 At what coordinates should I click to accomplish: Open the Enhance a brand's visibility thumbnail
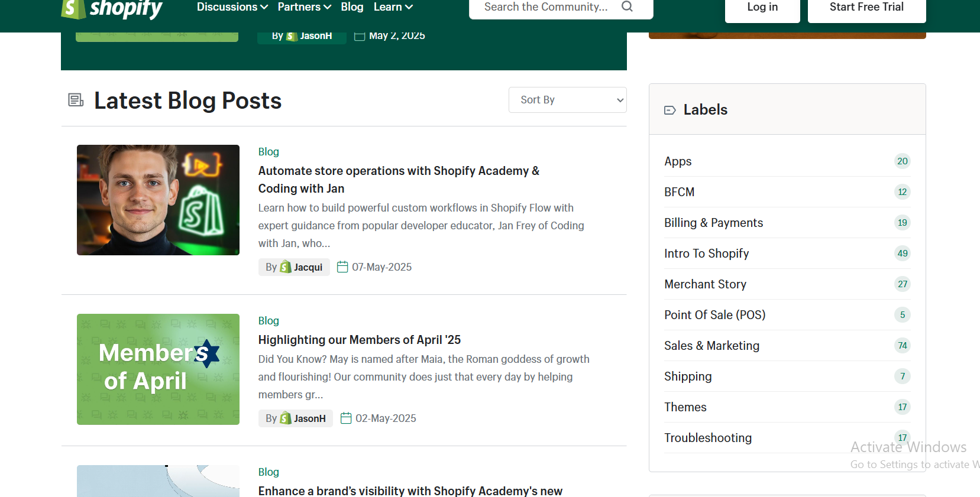[158, 481]
